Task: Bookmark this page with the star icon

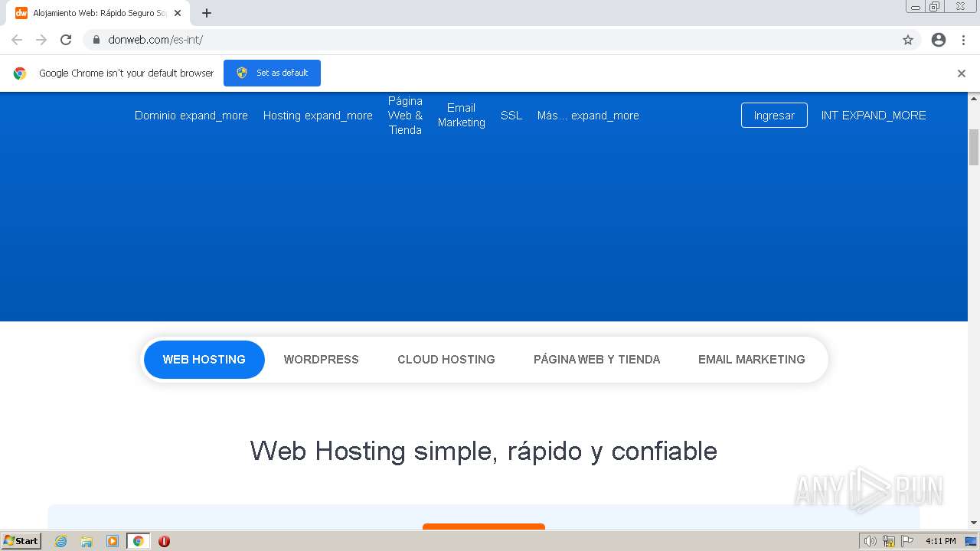Action: [908, 40]
